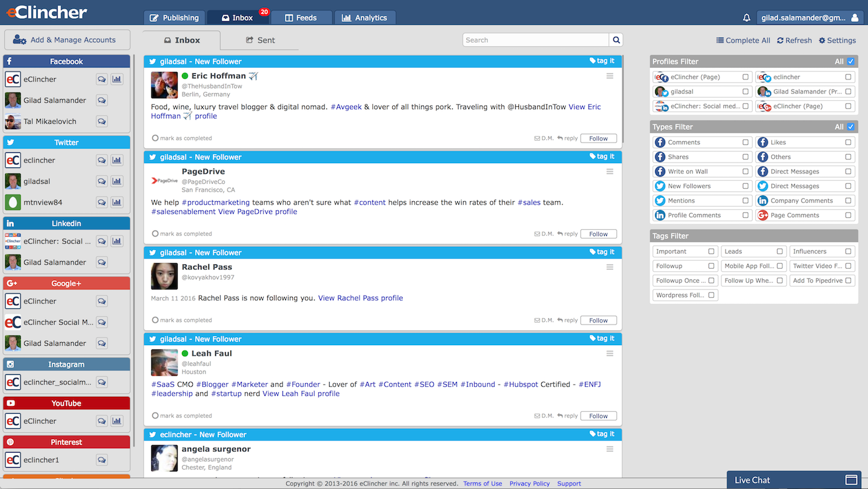This screenshot has height=489, width=868.
Task: Check the giladsal profile filter
Action: click(746, 92)
